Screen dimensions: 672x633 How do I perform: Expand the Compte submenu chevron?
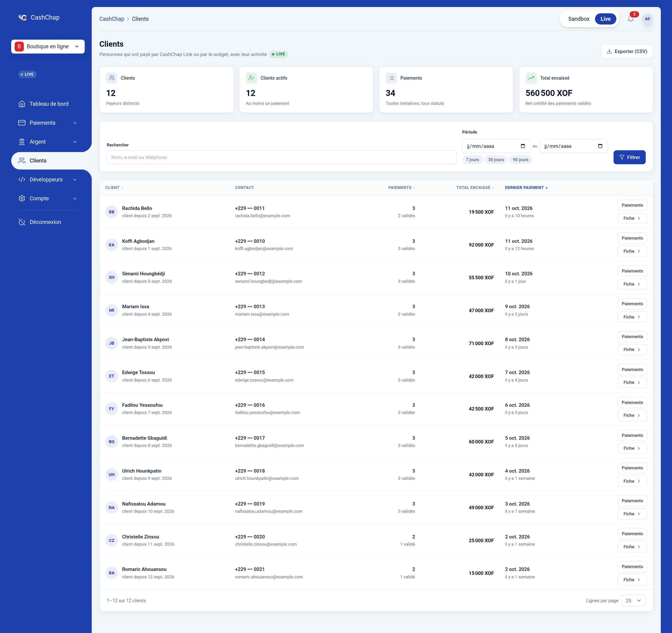point(75,199)
